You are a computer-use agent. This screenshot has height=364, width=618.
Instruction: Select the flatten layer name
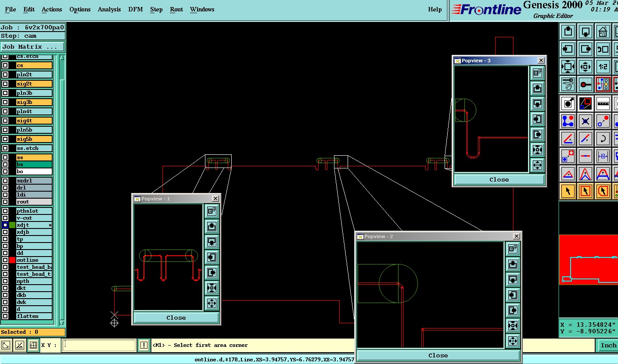pyautogui.click(x=34, y=316)
